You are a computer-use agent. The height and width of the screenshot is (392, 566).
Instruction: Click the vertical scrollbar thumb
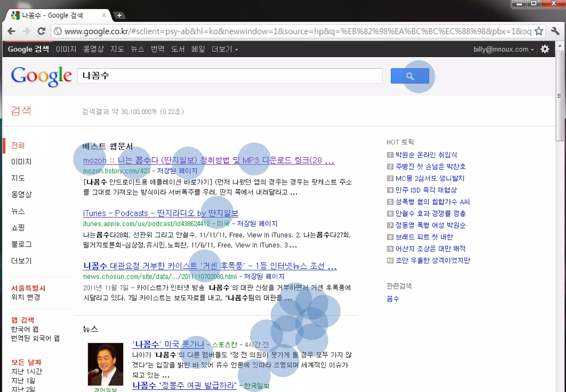coord(560,95)
